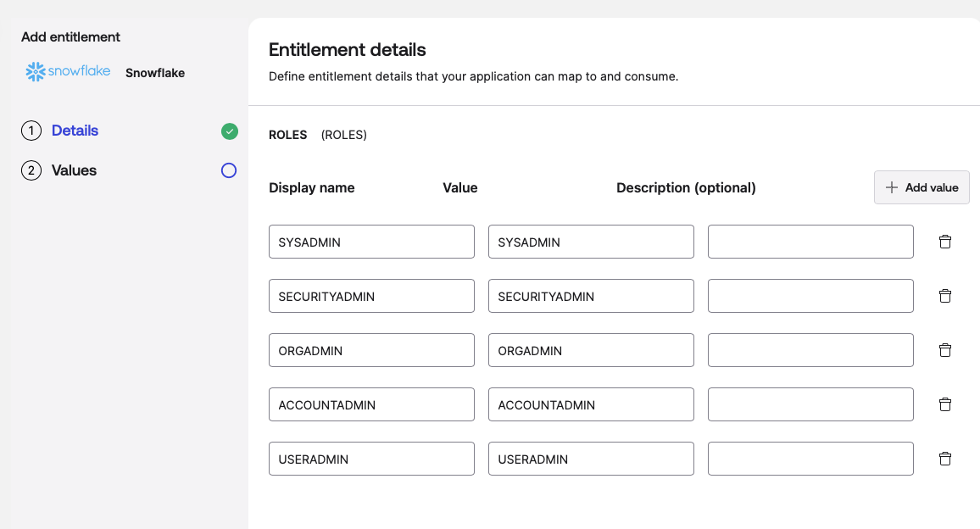Click the description field for ACCOUNTADMIN

(x=810, y=404)
